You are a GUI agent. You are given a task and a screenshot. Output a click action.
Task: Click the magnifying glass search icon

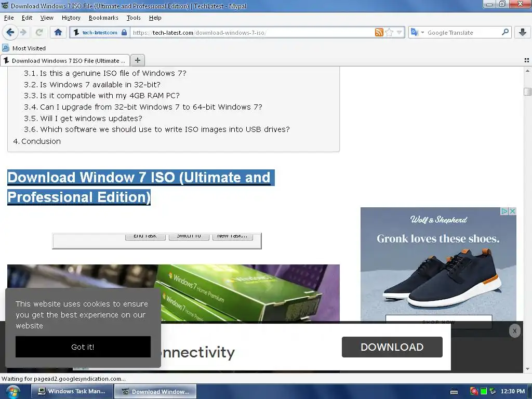click(x=505, y=32)
